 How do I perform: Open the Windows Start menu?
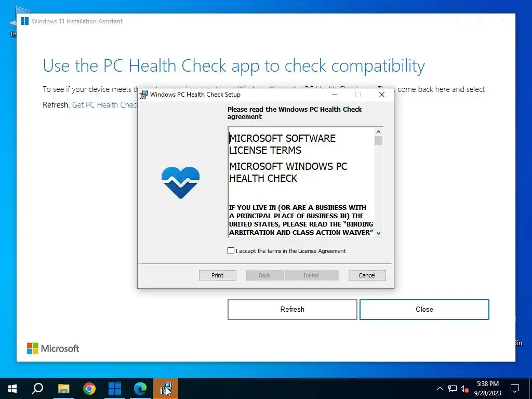tap(12, 389)
